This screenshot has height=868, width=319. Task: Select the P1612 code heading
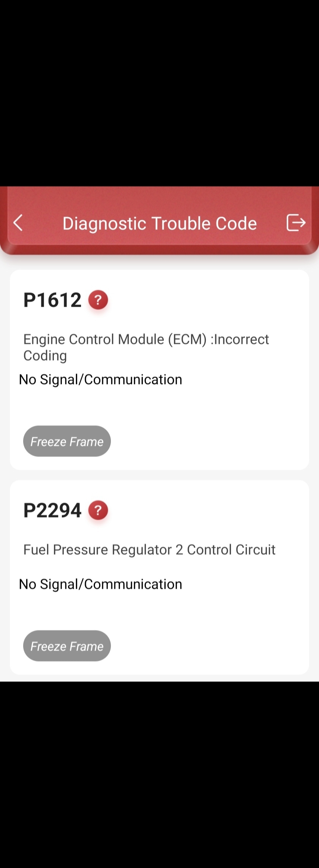[52, 300]
